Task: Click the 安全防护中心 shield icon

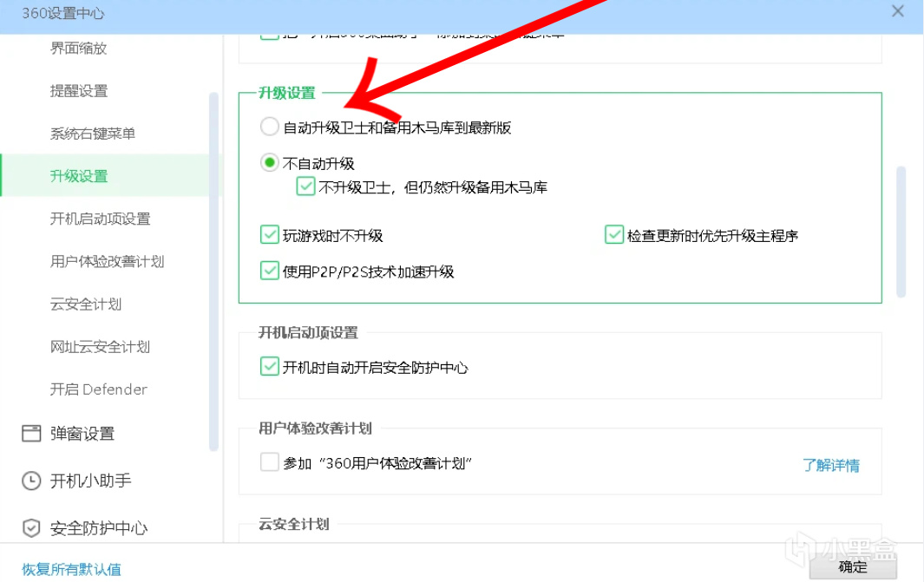Action: point(31,528)
